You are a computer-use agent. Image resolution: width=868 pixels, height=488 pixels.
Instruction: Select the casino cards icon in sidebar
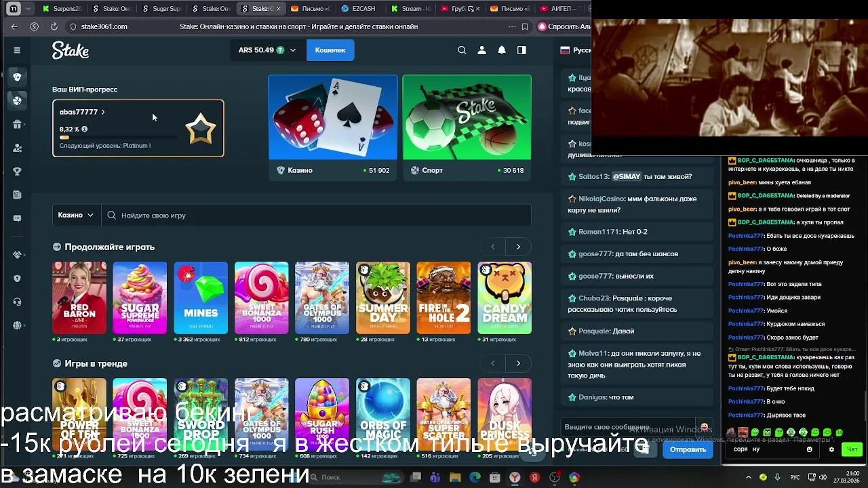pyautogui.click(x=17, y=77)
